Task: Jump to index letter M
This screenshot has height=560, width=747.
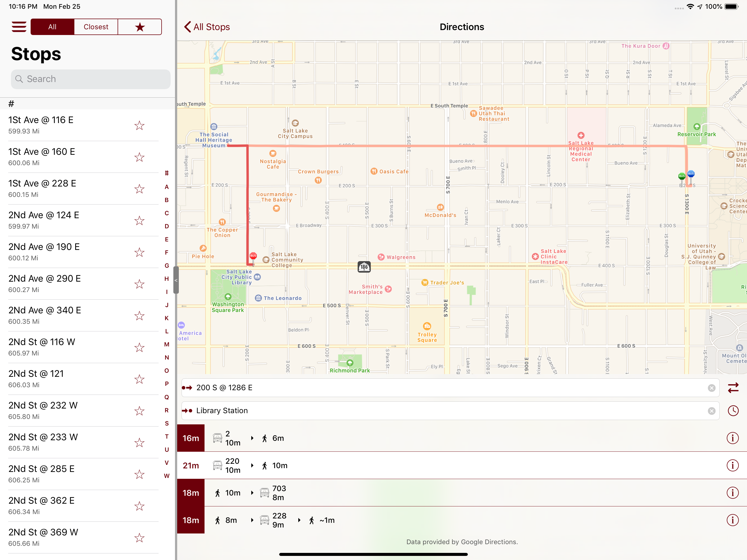Action: [x=167, y=344]
